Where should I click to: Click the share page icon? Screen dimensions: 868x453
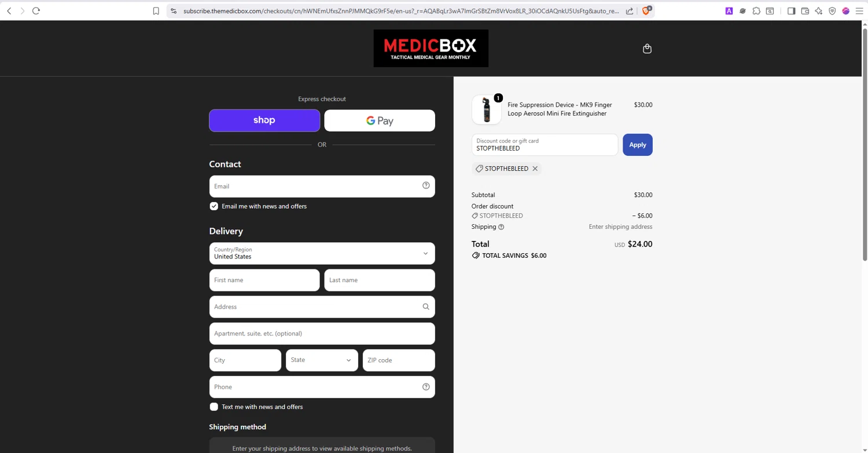coord(630,11)
